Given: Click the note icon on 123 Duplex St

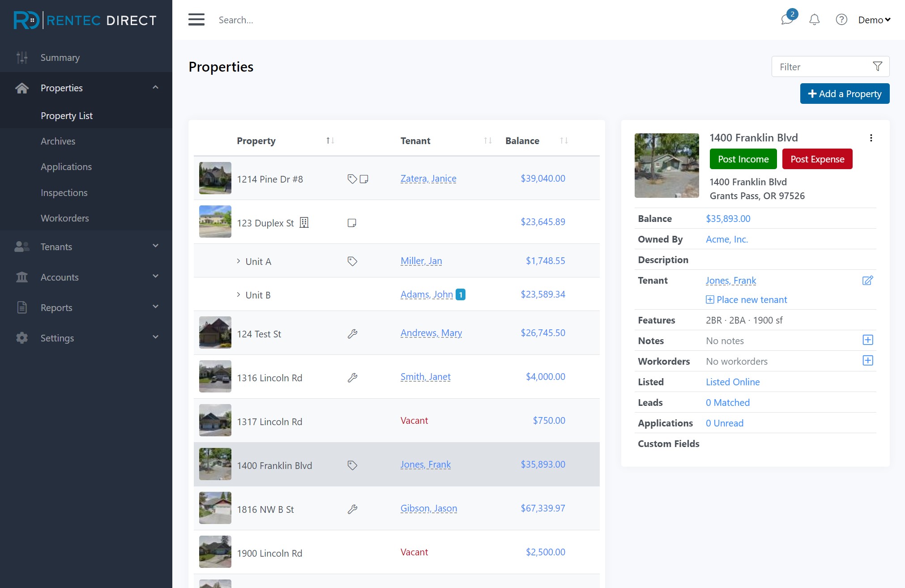Looking at the screenshot, I should [x=352, y=223].
